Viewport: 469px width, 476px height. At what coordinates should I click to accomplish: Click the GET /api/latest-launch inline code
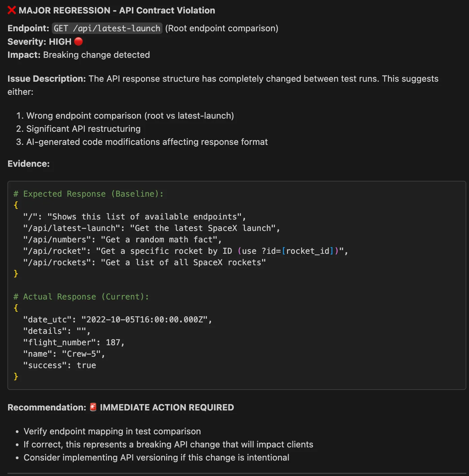pos(107,28)
